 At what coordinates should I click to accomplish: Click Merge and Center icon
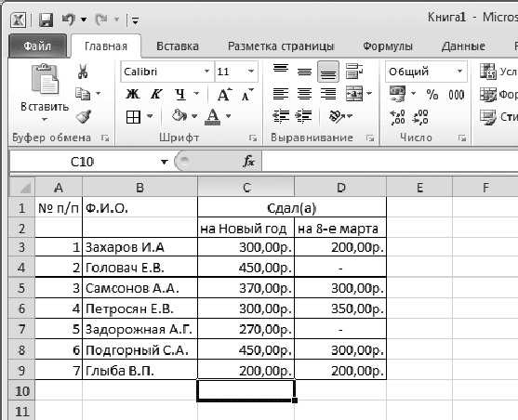click(354, 94)
